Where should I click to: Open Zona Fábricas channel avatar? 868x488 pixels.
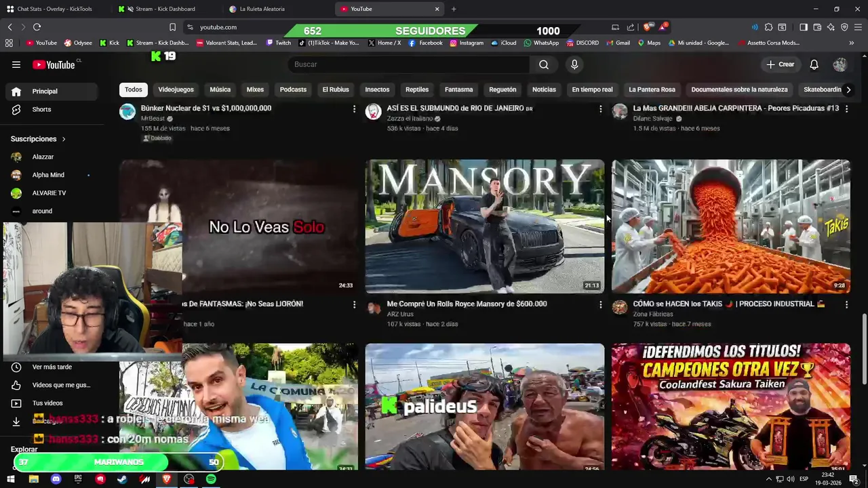620,308
